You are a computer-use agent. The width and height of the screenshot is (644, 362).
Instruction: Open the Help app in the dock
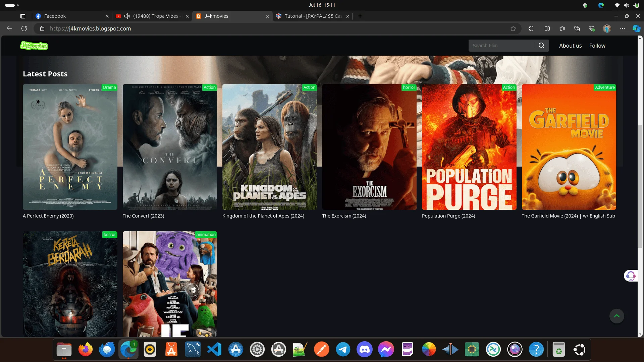[536, 350]
